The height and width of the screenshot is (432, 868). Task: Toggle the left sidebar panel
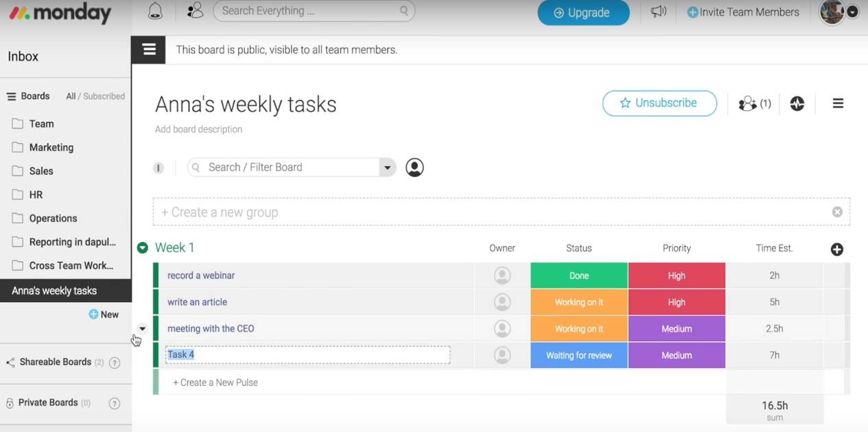click(x=149, y=49)
